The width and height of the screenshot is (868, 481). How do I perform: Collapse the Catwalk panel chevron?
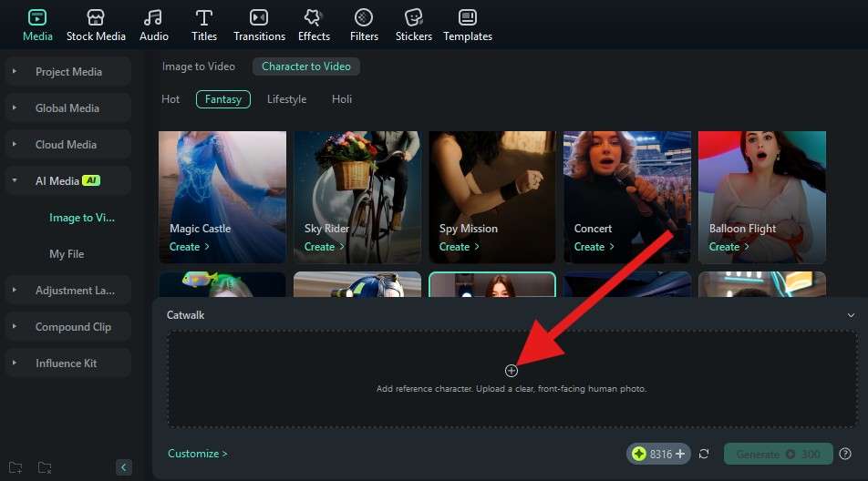[851, 315]
